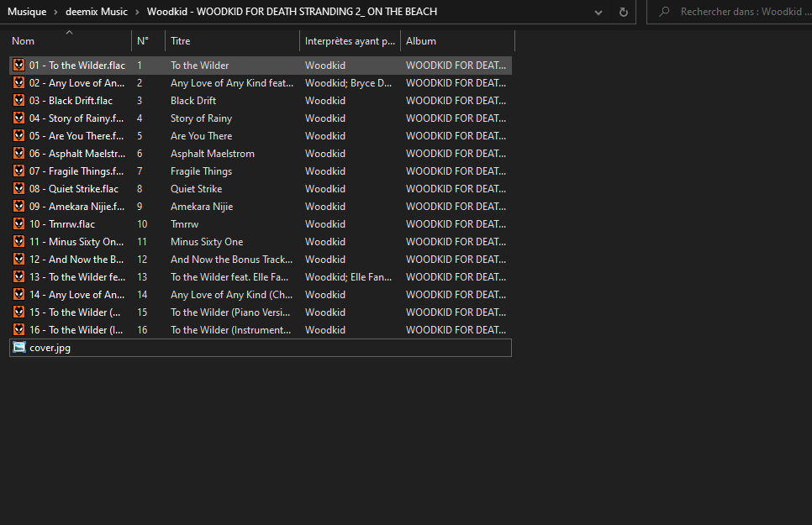Viewport: 812px width, 525px height.
Task: Select the file 08 - Quiet Strike.flac
Action: [74, 188]
